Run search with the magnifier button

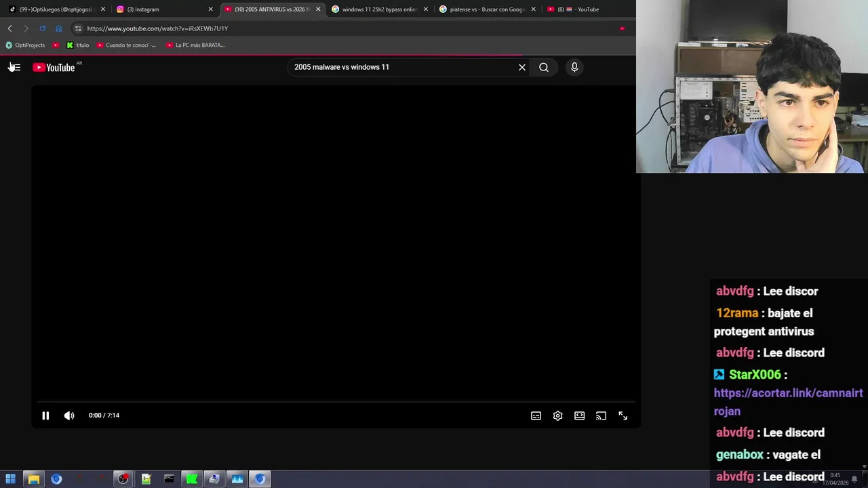point(544,67)
